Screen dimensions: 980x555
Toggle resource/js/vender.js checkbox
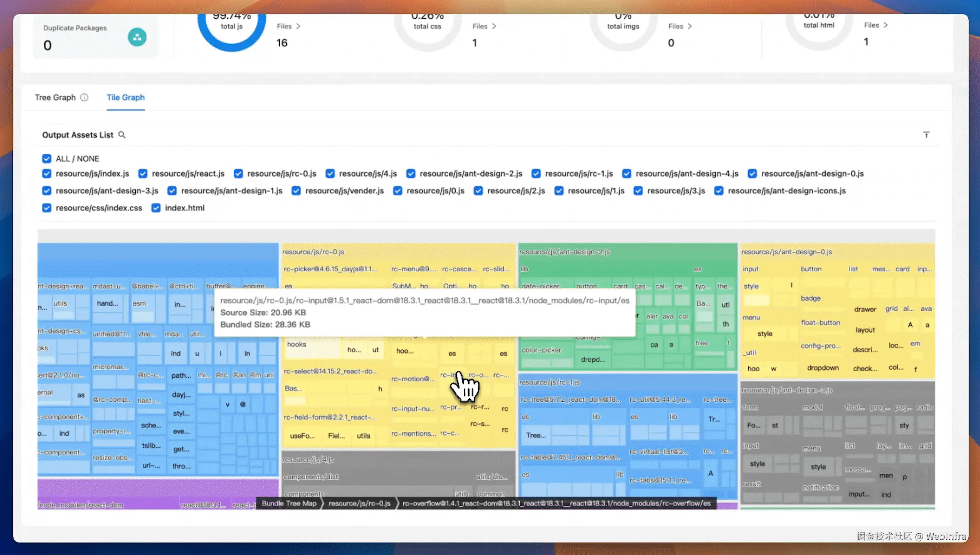(x=296, y=191)
